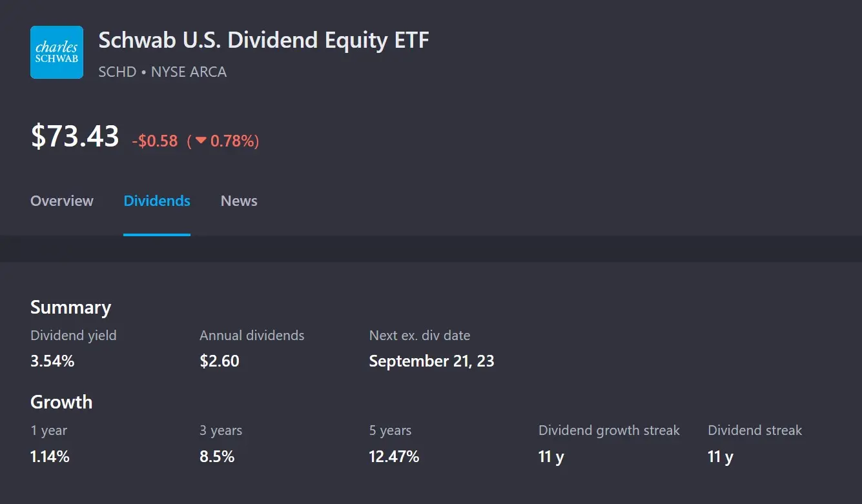Click the Growth section heading
The height and width of the screenshot is (504, 862).
click(61, 402)
